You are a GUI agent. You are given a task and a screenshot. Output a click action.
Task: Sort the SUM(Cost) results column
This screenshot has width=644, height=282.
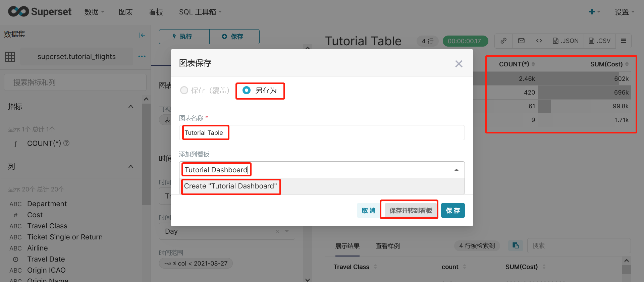tap(544, 267)
